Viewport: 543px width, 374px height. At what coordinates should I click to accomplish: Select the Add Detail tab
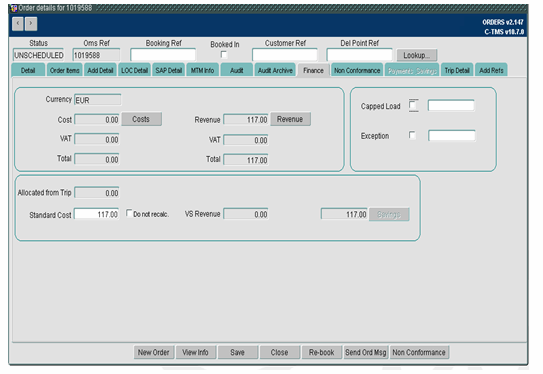click(x=100, y=70)
